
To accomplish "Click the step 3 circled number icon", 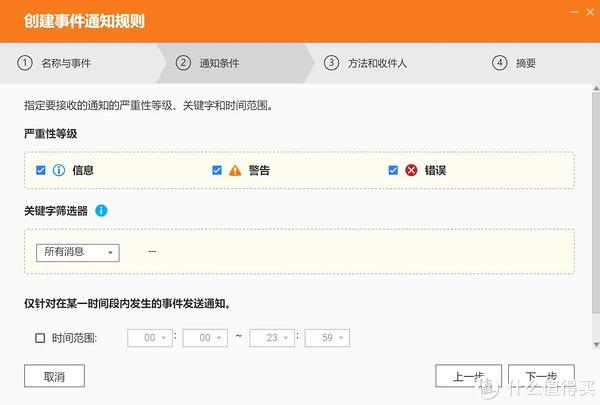I will click(331, 63).
